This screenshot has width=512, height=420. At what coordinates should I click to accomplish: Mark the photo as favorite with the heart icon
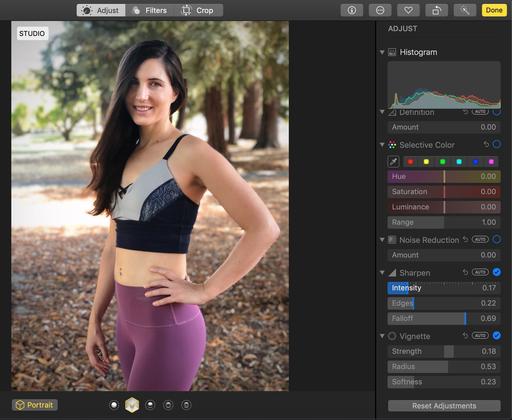click(x=408, y=10)
